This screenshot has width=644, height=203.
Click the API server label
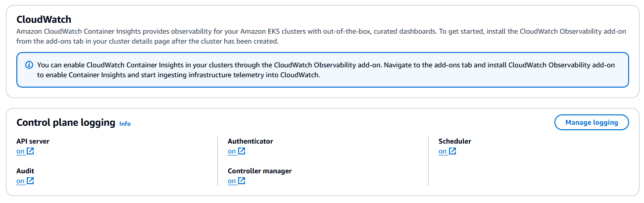click(33, 141)
